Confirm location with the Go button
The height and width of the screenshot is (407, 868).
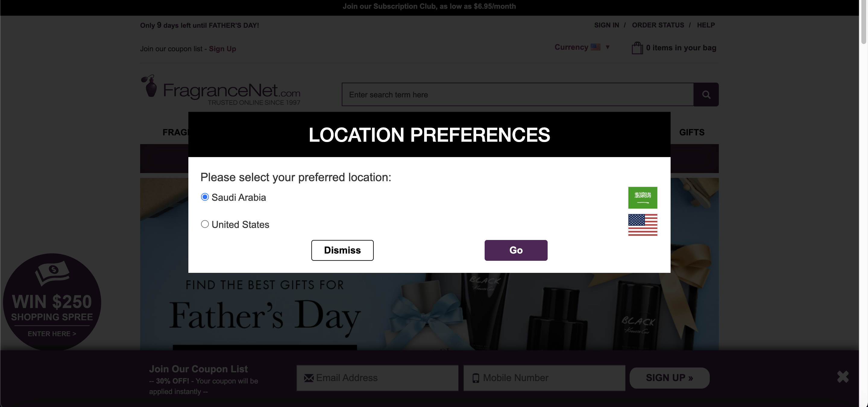tap(516, 250)
